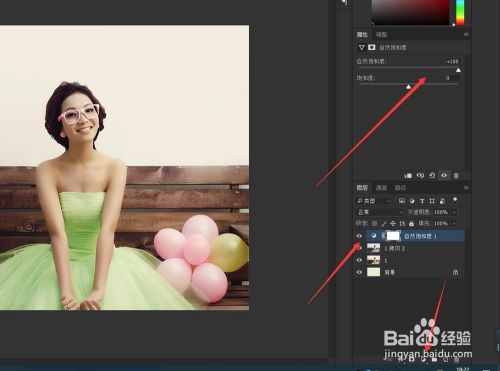
Task: Switch to the 属性 Properties tab
Action: click(x=362, y=34)
